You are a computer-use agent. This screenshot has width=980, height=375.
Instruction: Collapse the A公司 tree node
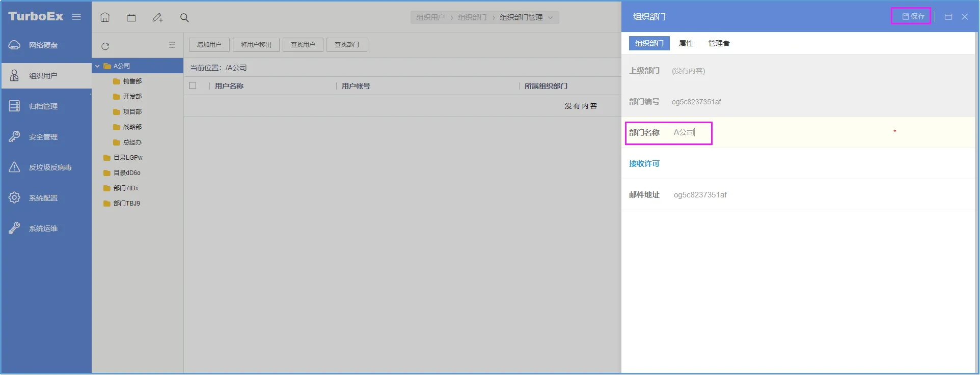coord(97,66)
